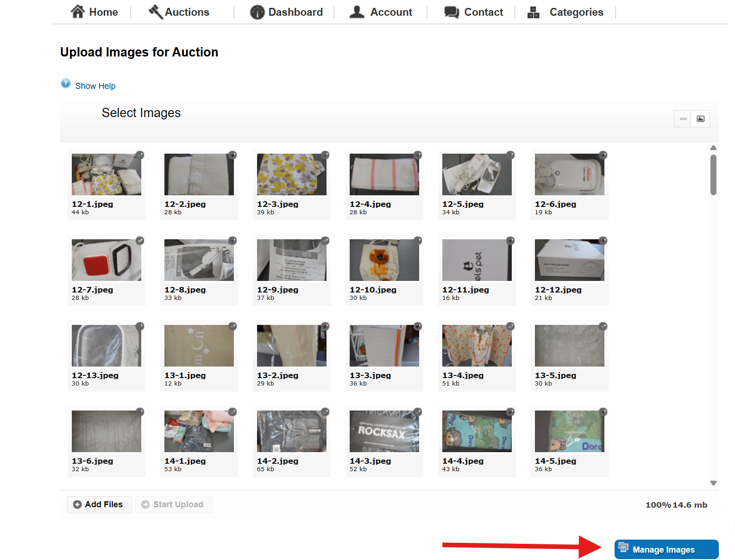Remove 12-10.jpeg using its corner icon

pyautogui.click(x=418, y=241)
